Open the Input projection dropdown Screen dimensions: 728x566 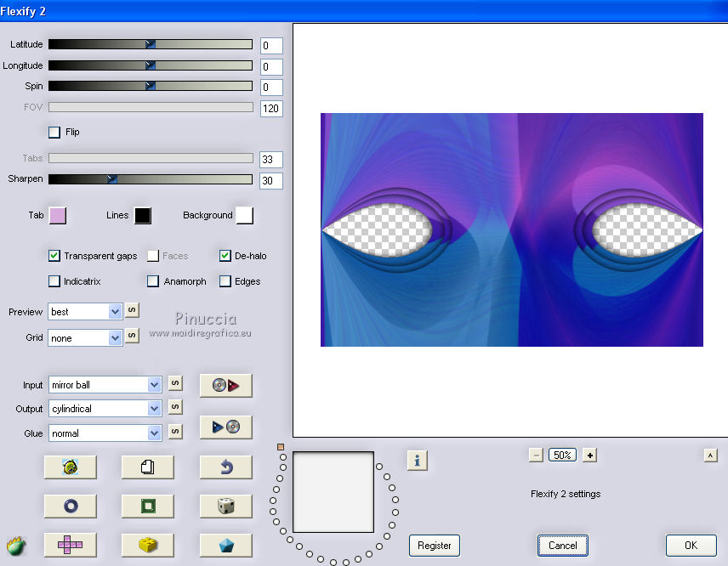click(105, 385)
